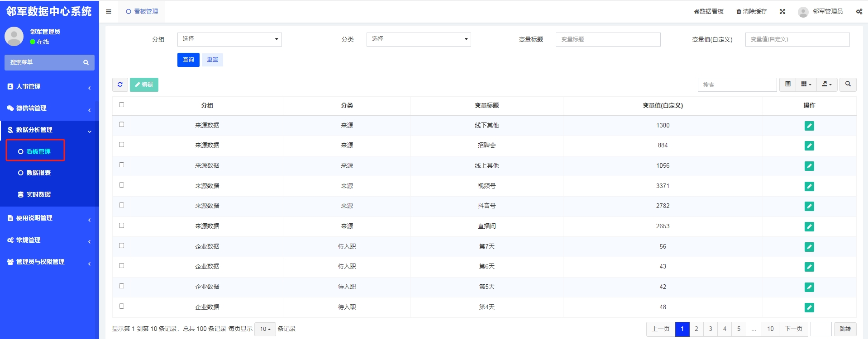Click the blue 查询 button
This screenshot has height=339, width=868.
pos(188,60)
